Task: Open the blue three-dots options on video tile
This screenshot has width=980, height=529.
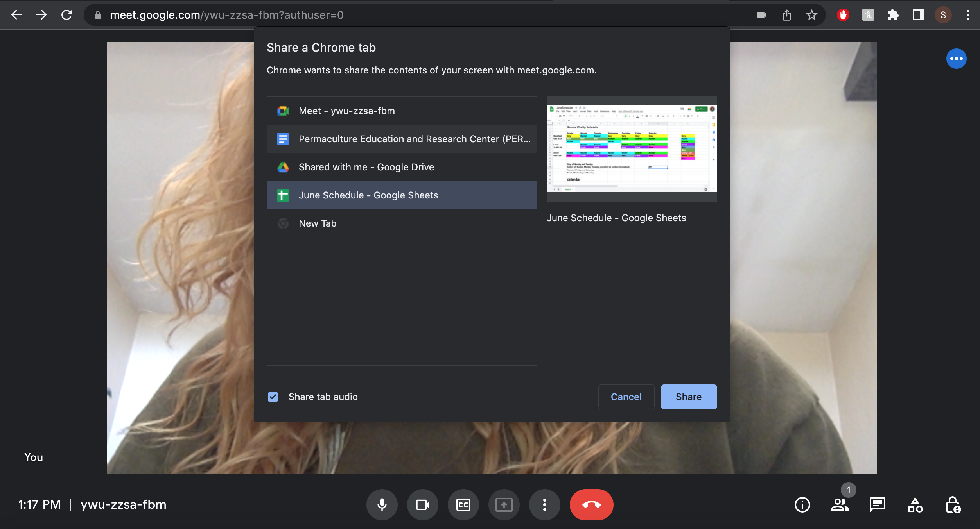Action: [956, 59]
